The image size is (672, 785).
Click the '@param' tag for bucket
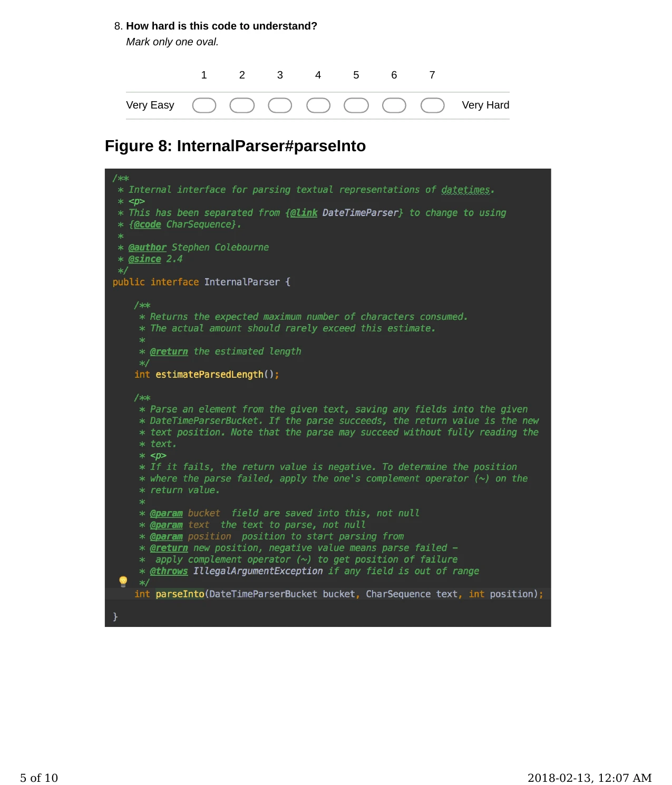(166, 513)
